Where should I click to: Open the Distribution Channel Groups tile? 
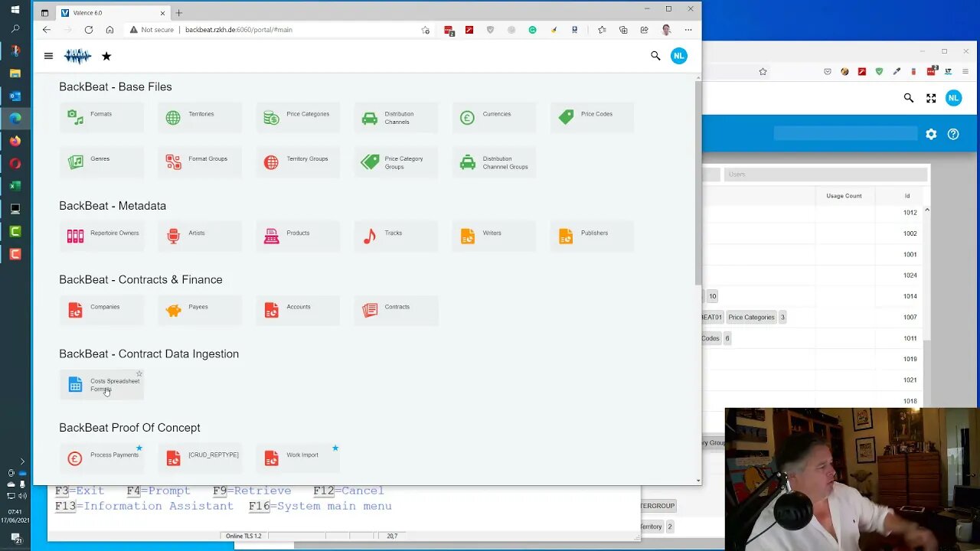pos(493,162)
